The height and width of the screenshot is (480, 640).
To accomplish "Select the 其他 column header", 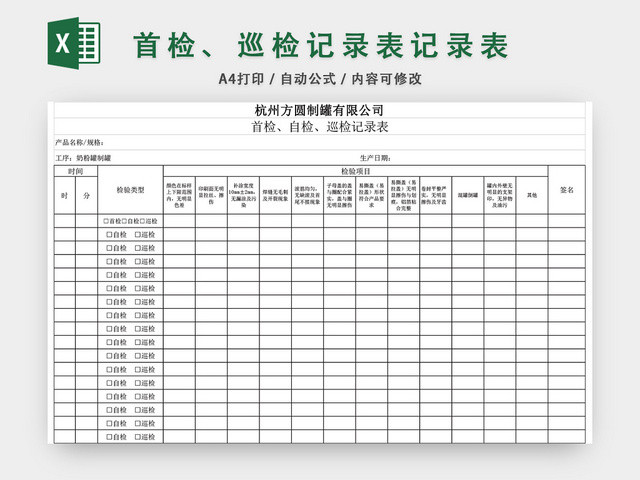I will [532, 196].
